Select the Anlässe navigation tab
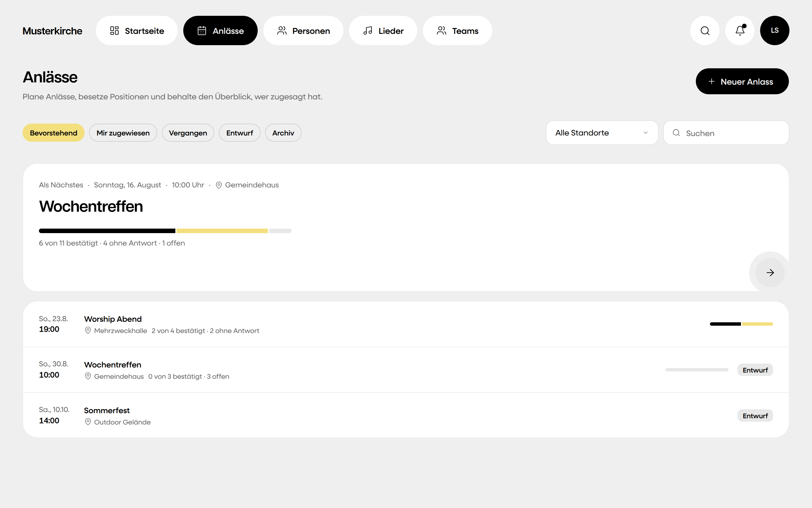 [x=220, y=30]
